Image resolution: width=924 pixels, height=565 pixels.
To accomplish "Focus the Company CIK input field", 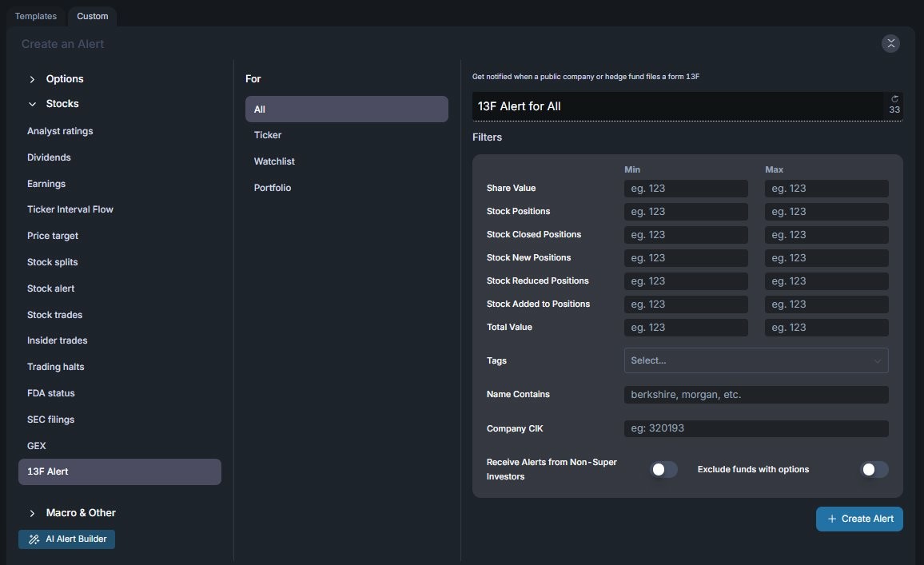I will [755, 428].
